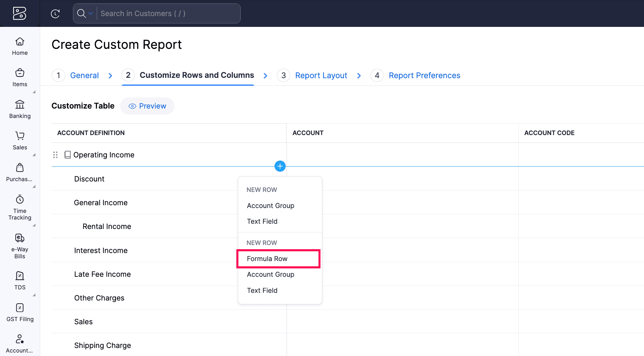644x356 pixels.
Task: Open e-Way Bills in sidebar
Action: (20, 246)
